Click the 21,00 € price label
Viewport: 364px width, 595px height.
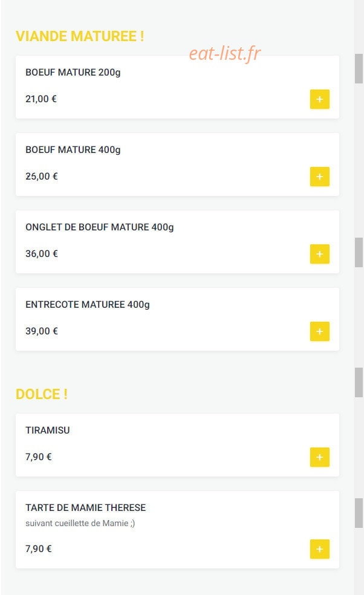click(41, 99)
